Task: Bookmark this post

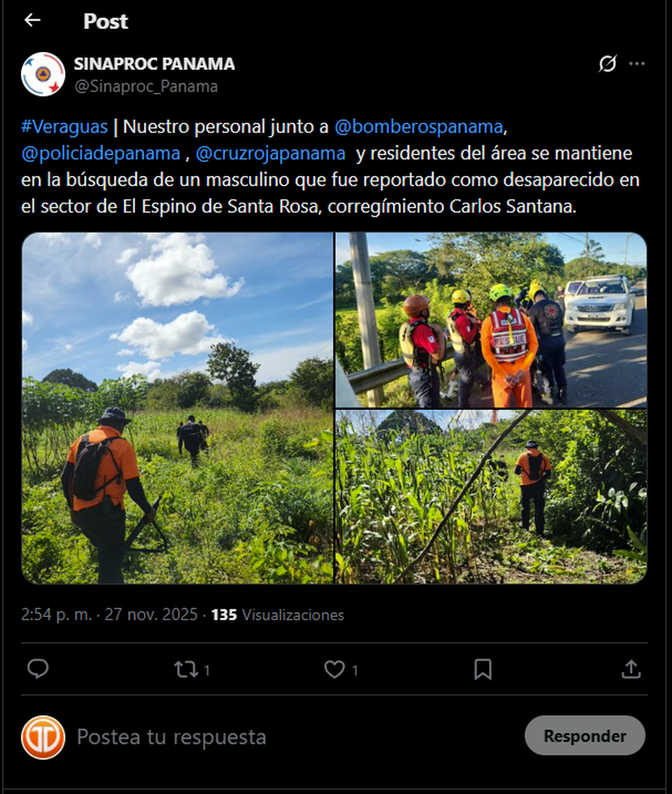Action: 483,670
